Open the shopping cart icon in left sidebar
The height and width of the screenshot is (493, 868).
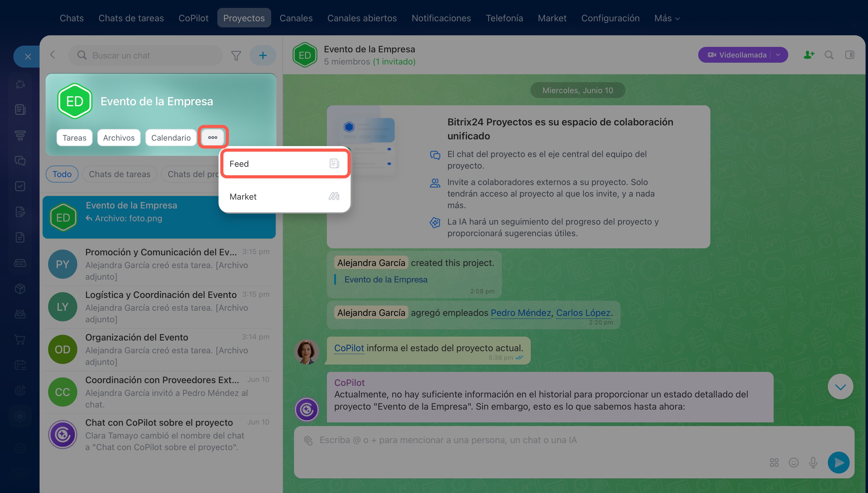20,340
